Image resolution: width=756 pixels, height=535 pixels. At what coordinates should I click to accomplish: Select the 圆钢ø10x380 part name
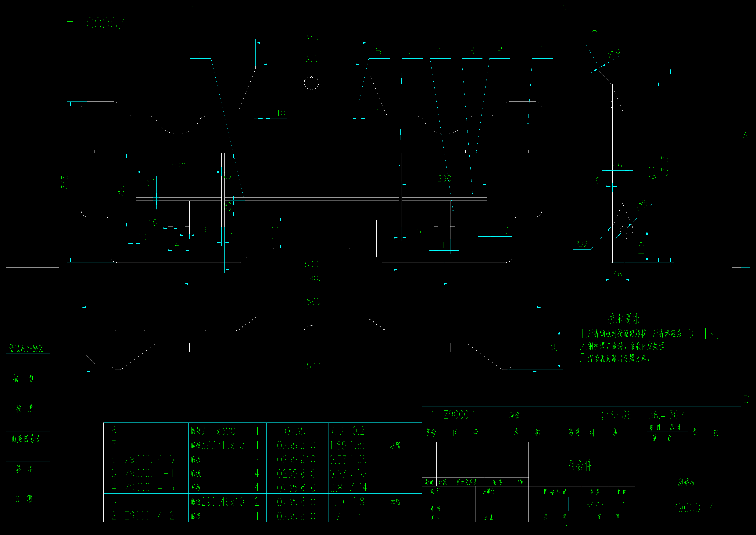coord(213,431)
